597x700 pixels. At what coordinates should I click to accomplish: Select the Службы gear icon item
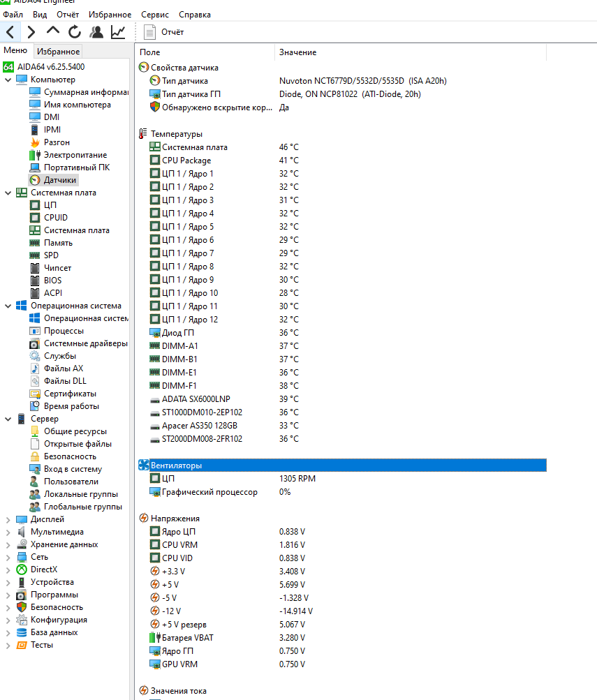coord(52,356)
